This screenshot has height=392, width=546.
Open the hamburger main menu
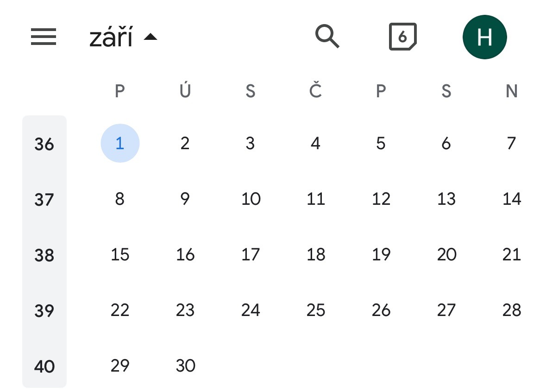(x=44, y=37)
